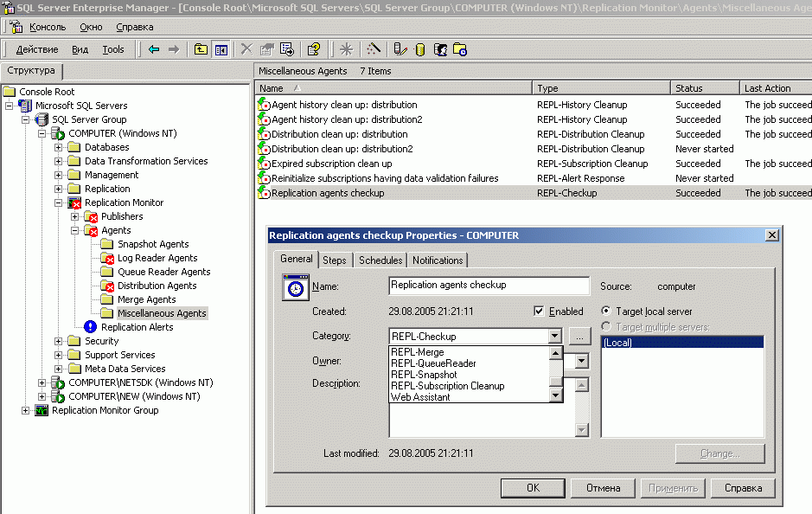Click the category list scroll down arrow
The image size is (812, 514).
(x=555, y=395)
